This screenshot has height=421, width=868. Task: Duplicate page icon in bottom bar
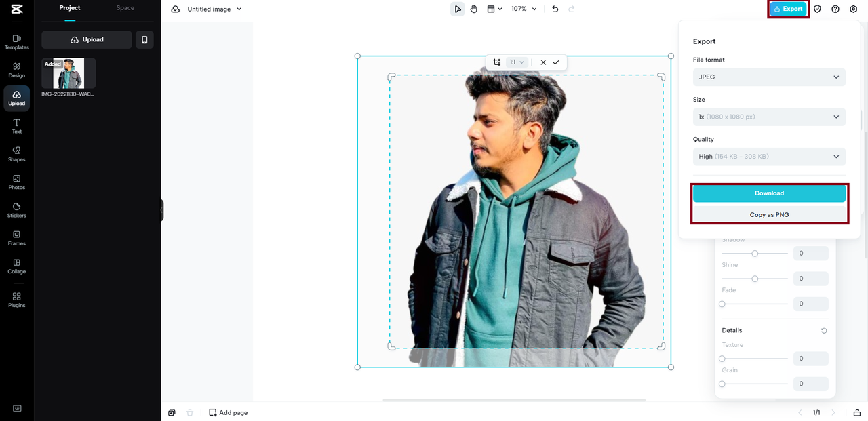[172, 412]
